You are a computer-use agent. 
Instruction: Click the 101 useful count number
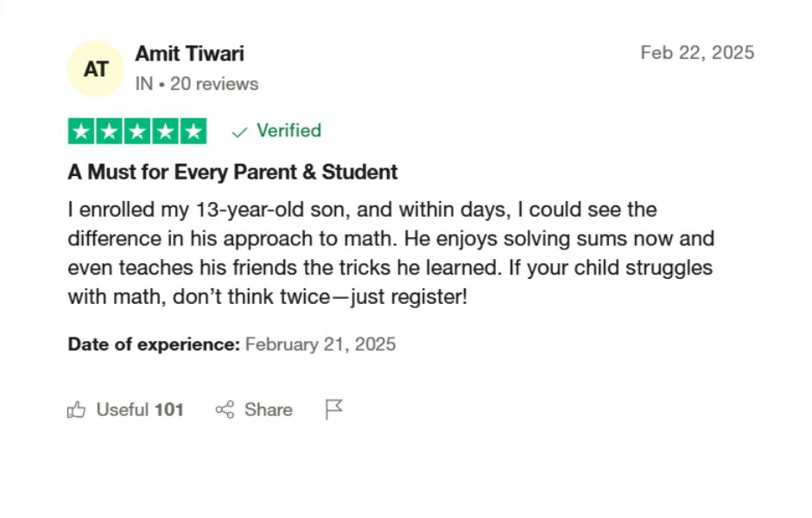point(169,410)
